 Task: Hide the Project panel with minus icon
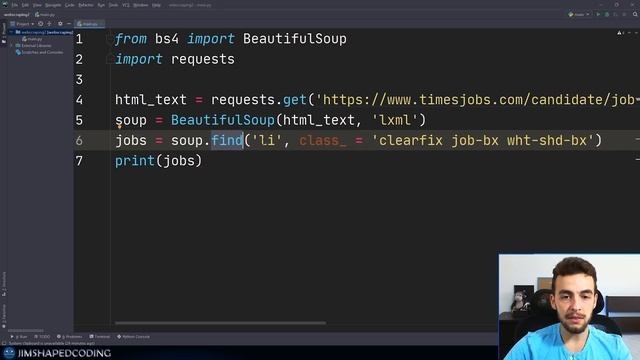coord(69,24)
